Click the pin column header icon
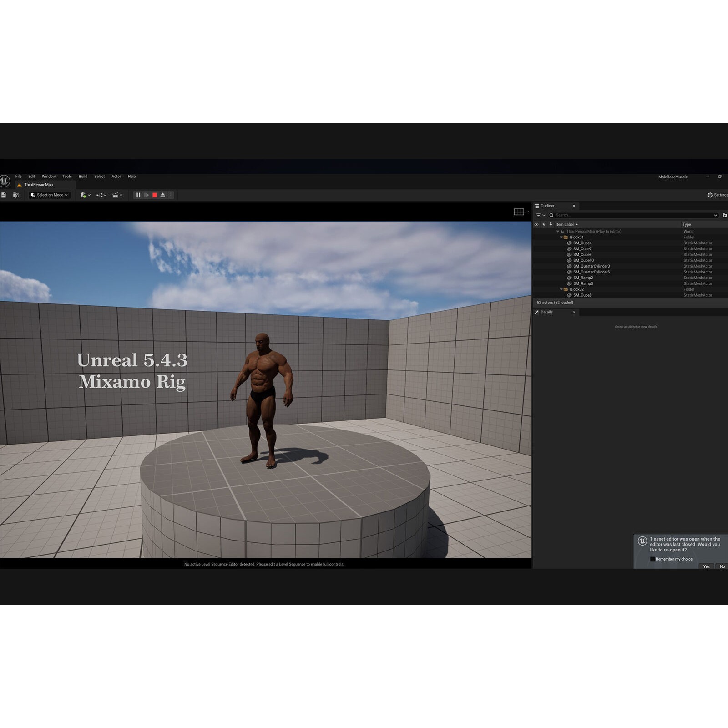The image size is (728, 728). click(551, 224)
